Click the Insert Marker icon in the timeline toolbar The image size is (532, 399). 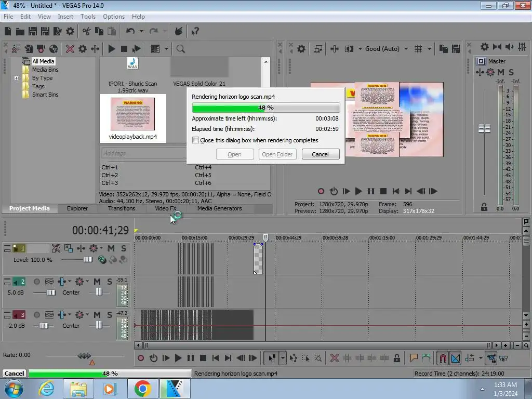[x=414, y=358]
